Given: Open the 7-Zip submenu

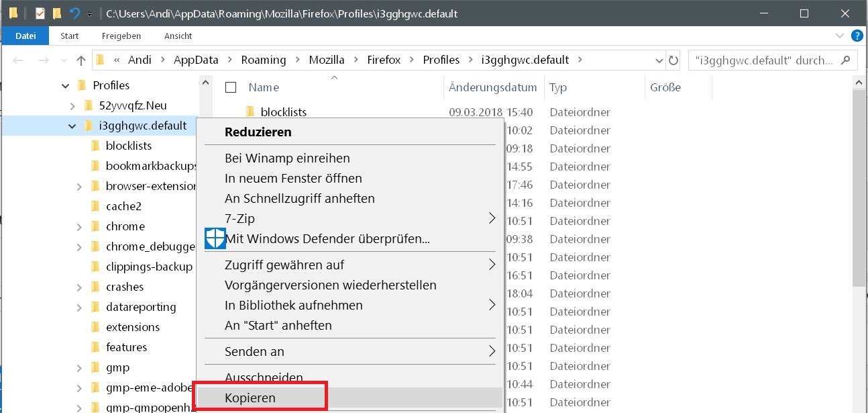Looking at the screenshot, I should tap(349, 218).
